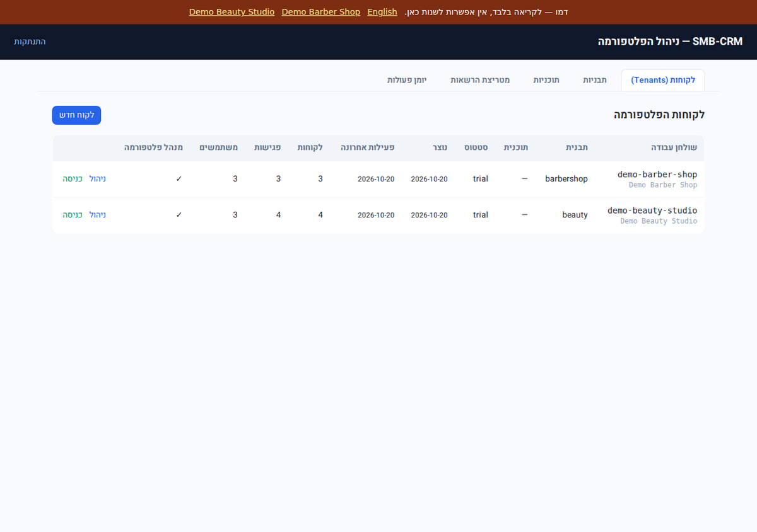This screenshot has height=532, width=757.
Task: Click ניהול for demo-barber-shop row
Action: [98, 179]
